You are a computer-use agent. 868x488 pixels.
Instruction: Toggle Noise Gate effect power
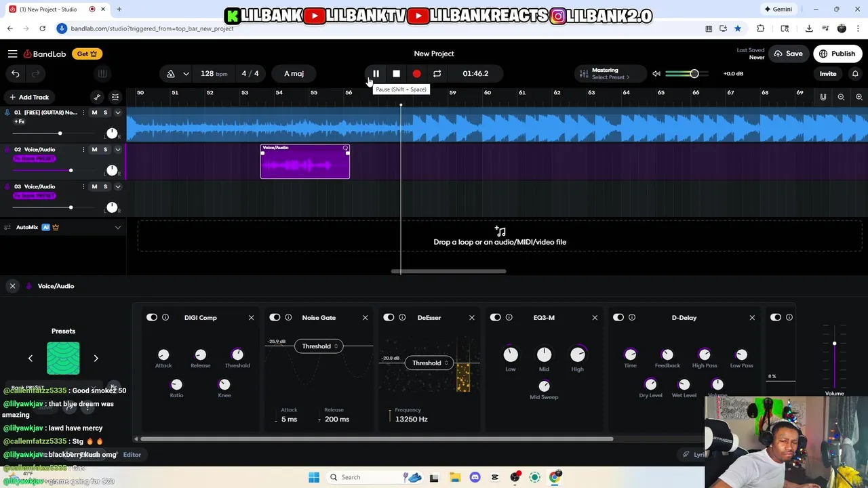pos(275,317)
